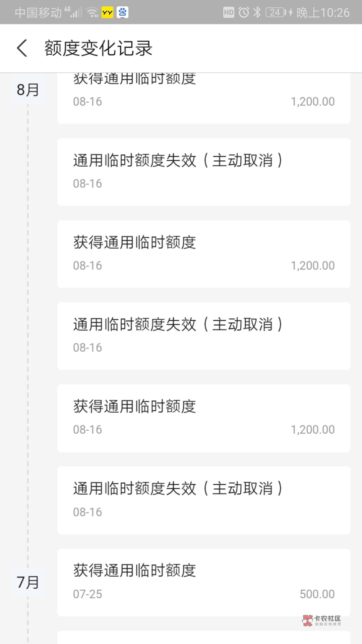Viewport: 362px width, 644px height.
Task: Tap the 中国移动 carrier label
Action: click(x=38, y=13)
